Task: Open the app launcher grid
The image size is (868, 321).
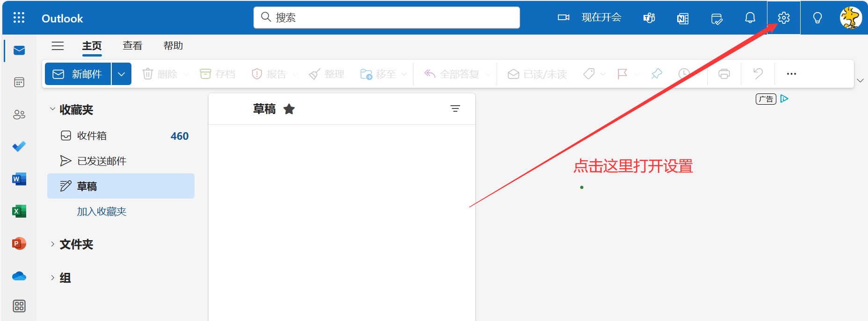Action: (x=19, y=18)
